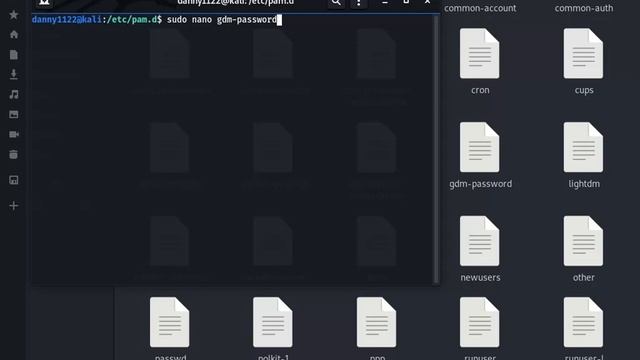Select the disk drive sidebar entry

point(13,180)
